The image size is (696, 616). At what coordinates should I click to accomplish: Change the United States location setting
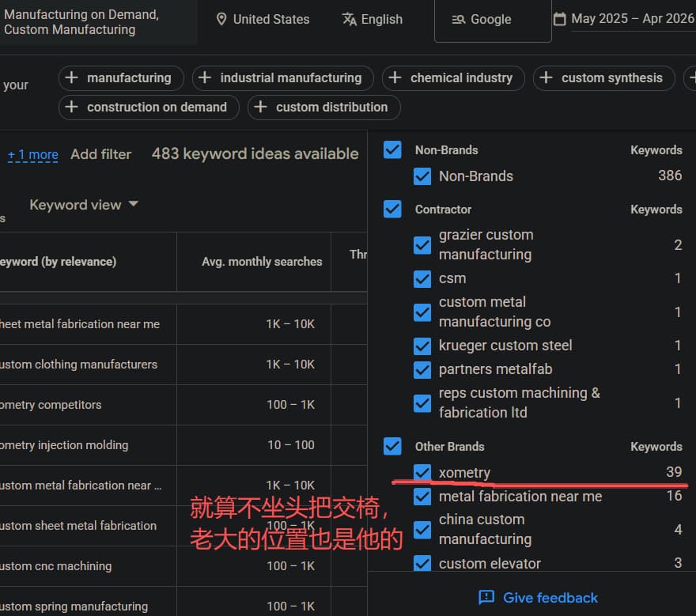263,20
